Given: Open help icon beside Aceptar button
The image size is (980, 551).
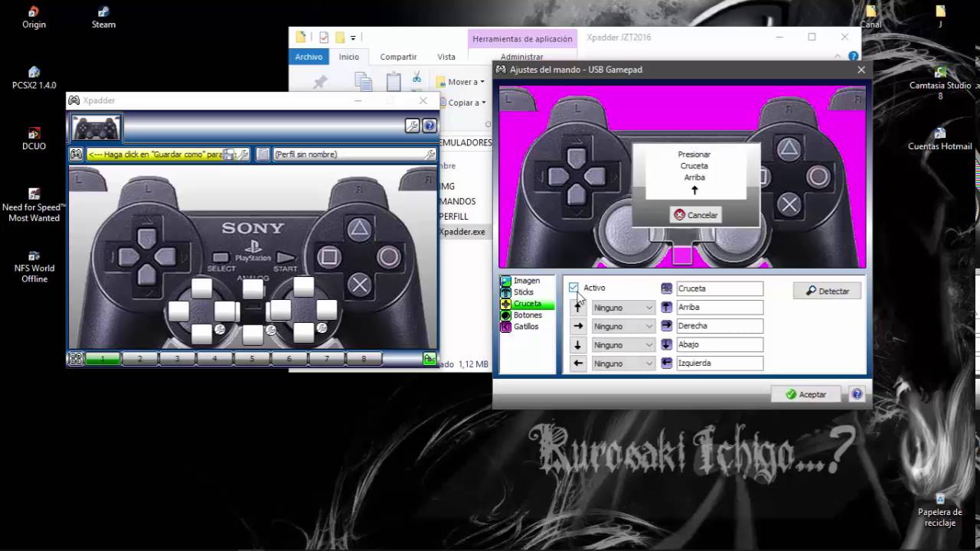Looking at the screenshot, I should [857, 394].
